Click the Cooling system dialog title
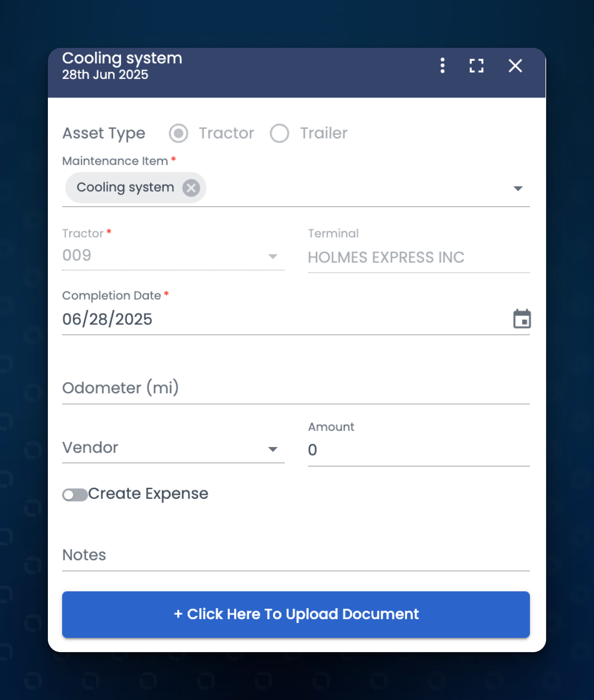This screenshot has width=594, height=700. pos(122,58)
